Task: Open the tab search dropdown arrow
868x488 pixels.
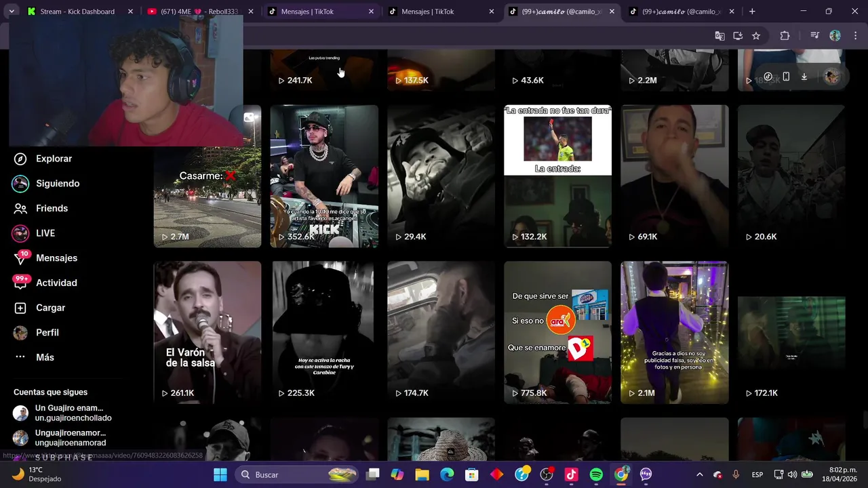Action: pyautogui.click(x=12, y=12)
